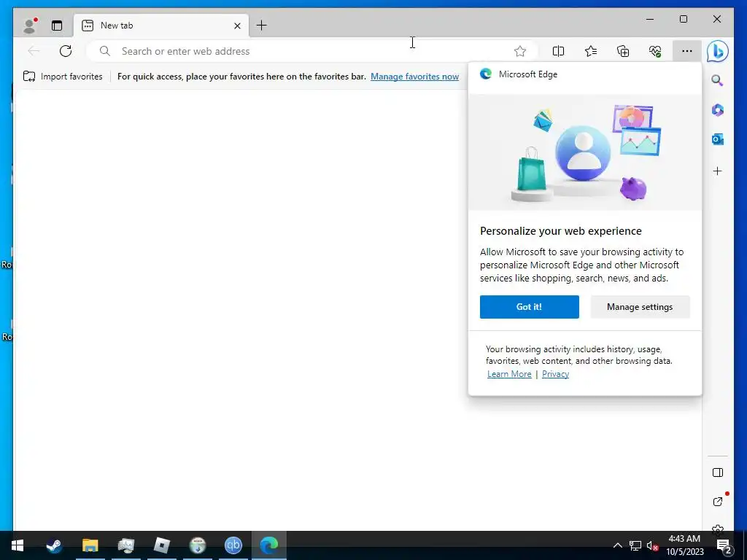Launch Steam from taskbar

tap(54, 545)
